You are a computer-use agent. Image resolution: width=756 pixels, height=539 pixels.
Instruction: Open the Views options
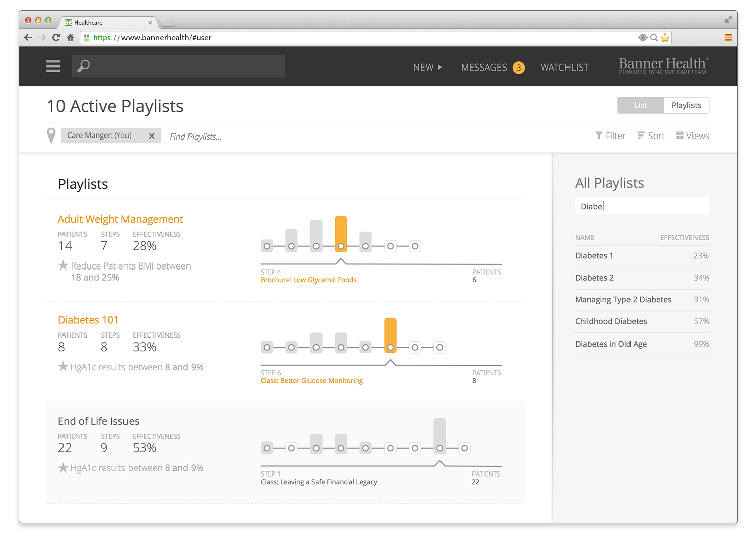coord(692,136)
